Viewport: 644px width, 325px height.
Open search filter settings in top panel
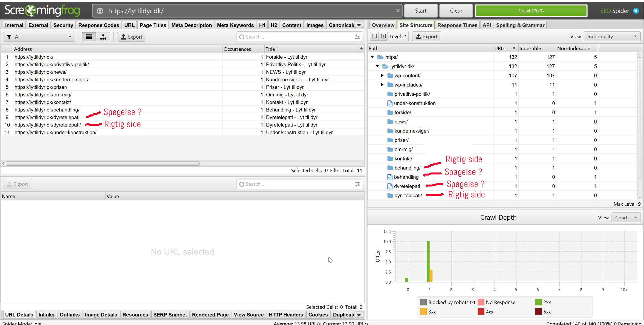[x=357, y=37]
